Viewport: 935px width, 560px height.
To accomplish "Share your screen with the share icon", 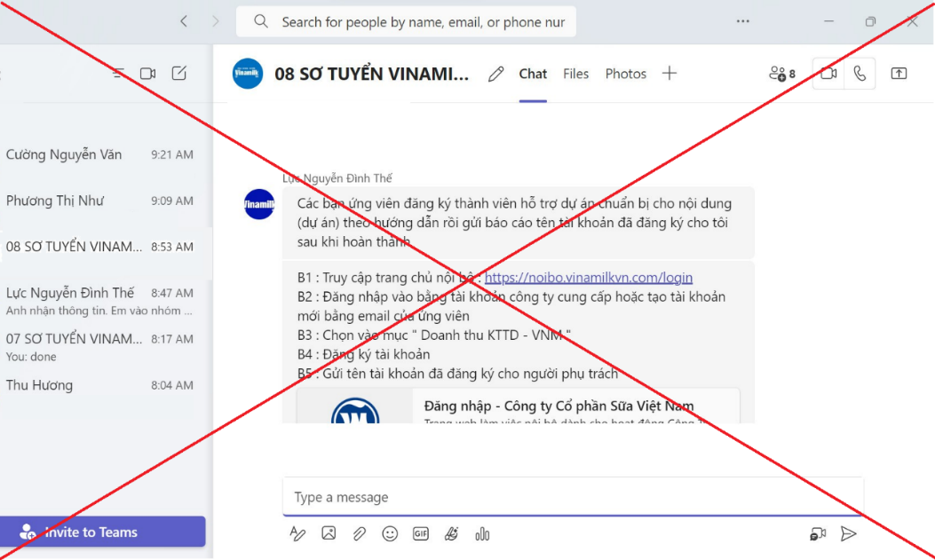I will 899,74.
